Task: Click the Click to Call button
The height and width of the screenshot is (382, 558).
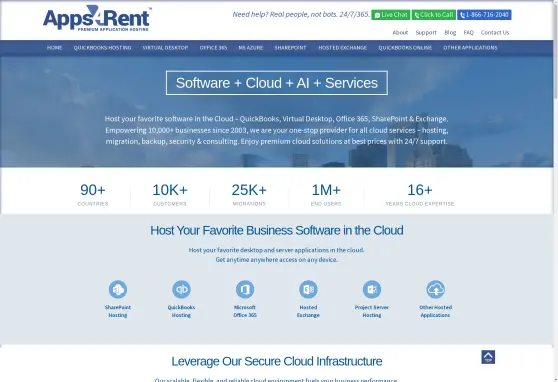Action: [434, 15]
